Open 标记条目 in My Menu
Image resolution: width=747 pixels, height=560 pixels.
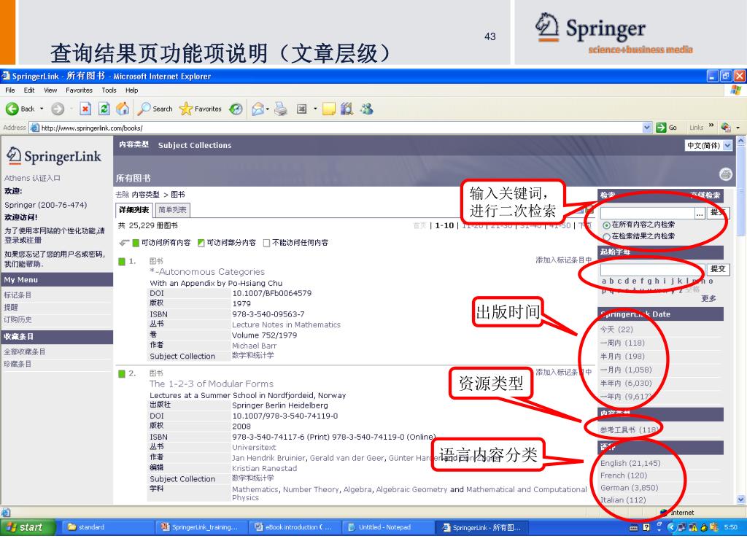click(x=18, y=295)
